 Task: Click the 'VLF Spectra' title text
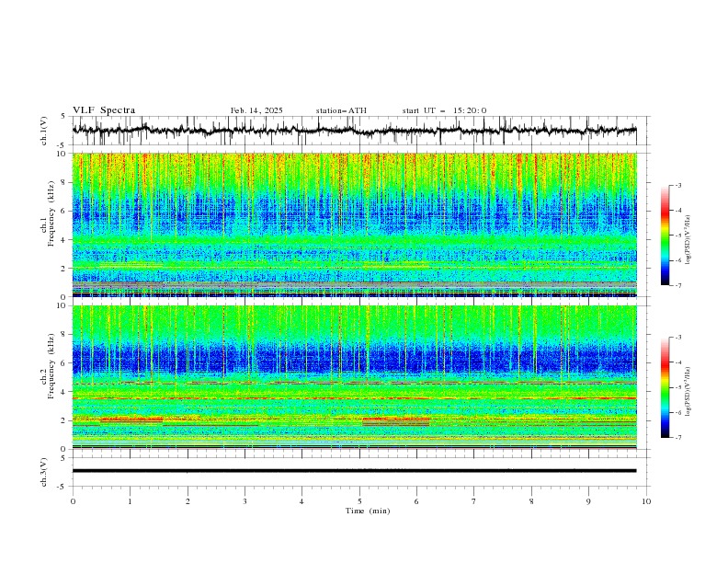click(104, 110)
